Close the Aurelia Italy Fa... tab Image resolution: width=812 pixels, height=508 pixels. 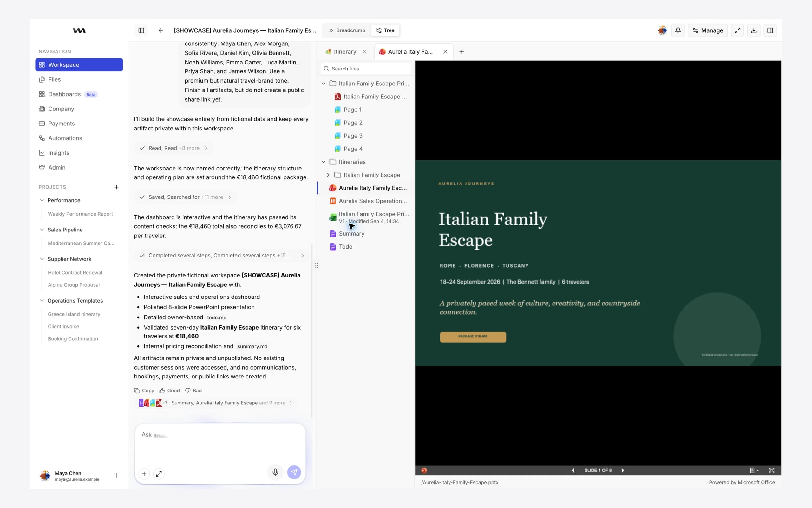pyautogui.click(x=445, y=52)
